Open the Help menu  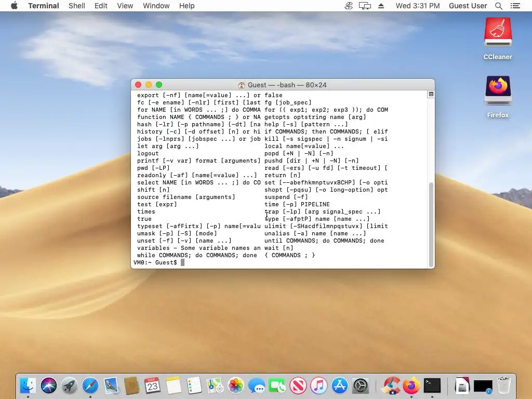pyautogui.click(x=187, y=6)
